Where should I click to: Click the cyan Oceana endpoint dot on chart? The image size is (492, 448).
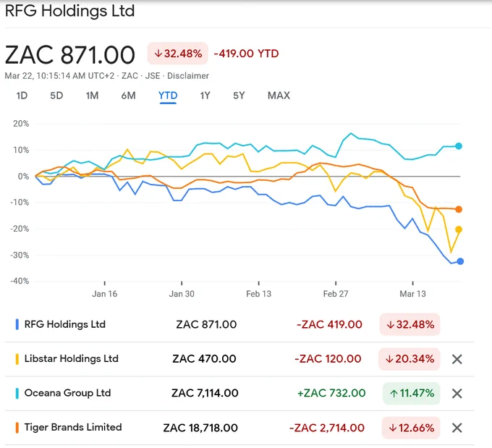pos(459,146)
